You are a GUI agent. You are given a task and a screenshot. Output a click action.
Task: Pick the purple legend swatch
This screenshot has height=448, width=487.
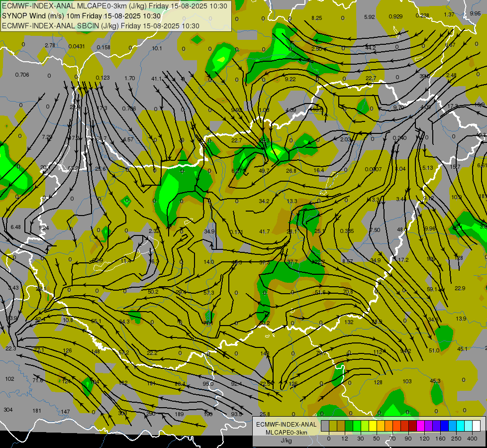coord(429,426)
